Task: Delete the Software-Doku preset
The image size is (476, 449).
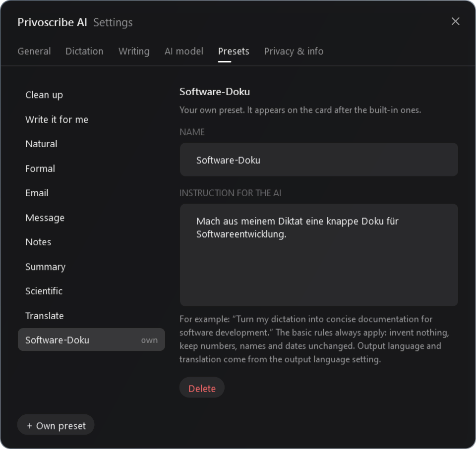Action: (x=202, y=388)
